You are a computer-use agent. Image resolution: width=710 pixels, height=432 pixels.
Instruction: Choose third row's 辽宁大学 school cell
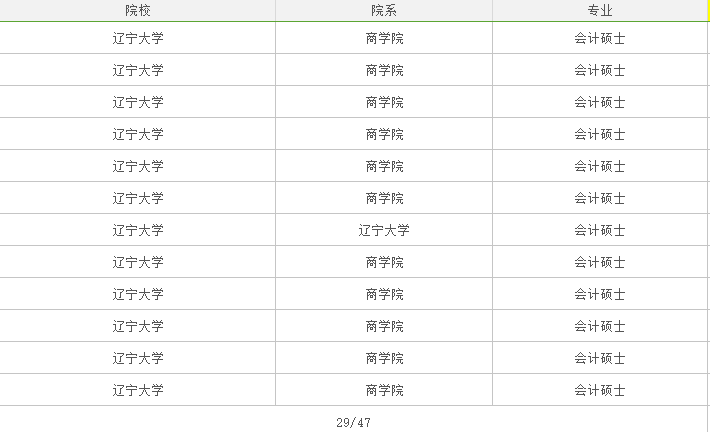pos(138,102)
